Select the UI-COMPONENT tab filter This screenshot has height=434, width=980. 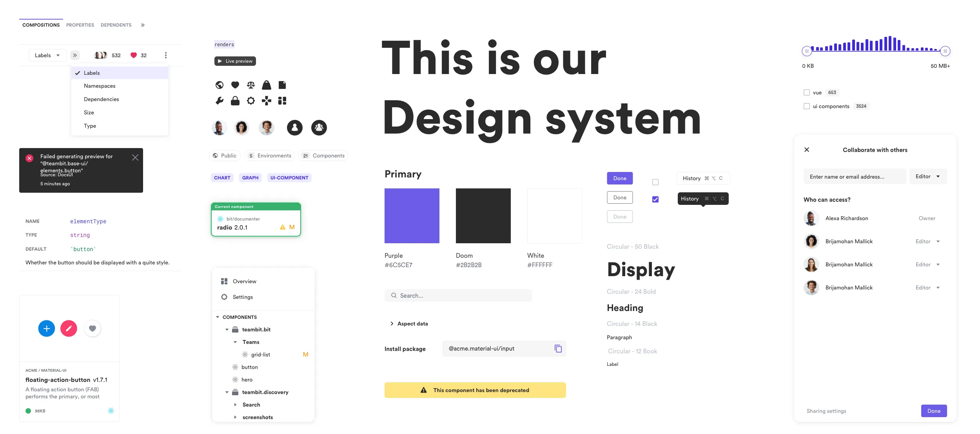tap(289, 177)
